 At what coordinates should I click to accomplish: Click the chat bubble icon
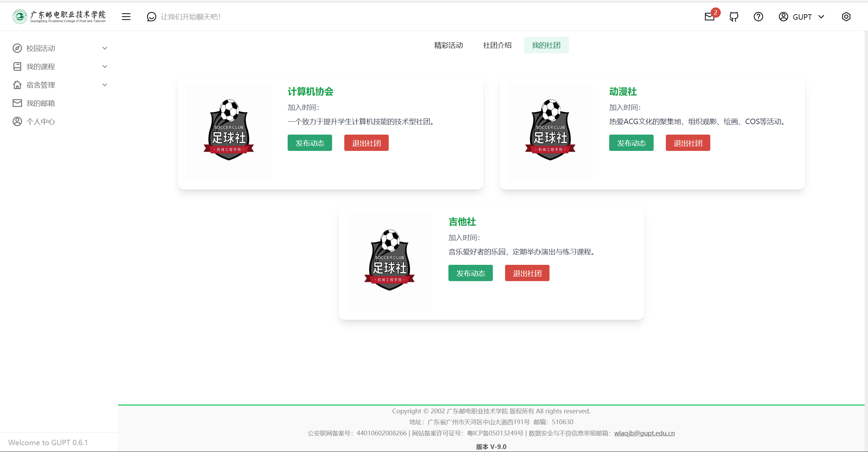[x=151, y=17]
